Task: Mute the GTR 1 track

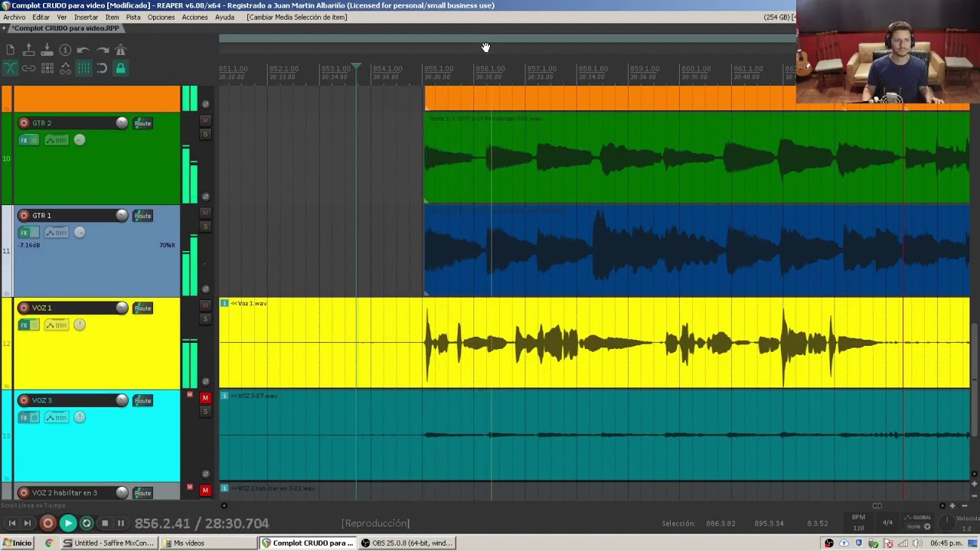Action: [205, 213]
